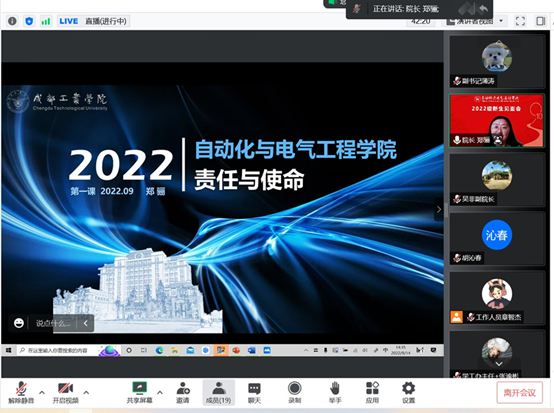Open the Chat (聊天) panel
The image size is (554, 413).
coord(254,393)
